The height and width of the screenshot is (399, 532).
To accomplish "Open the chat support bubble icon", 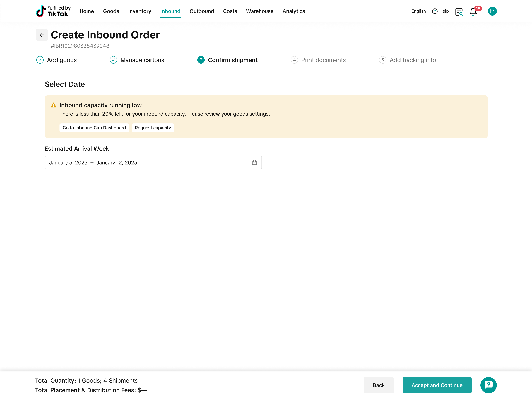I will pyautogui.click(x=488, y=385).
